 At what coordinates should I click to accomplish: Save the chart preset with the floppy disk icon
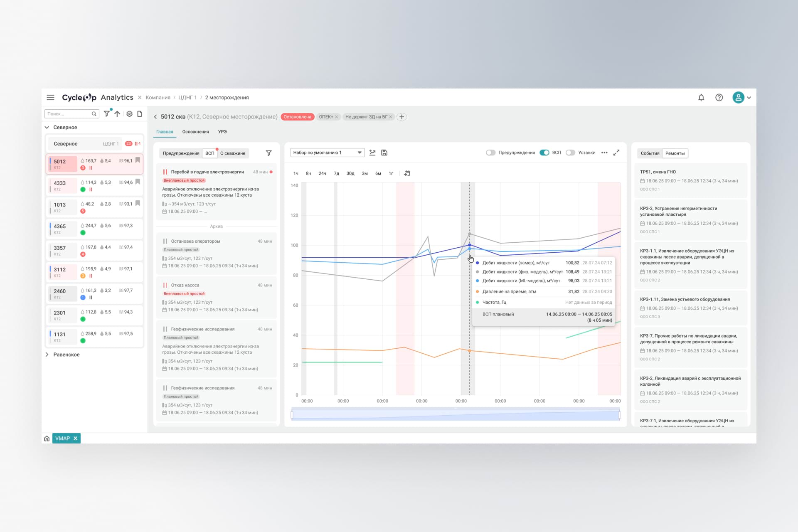pyautogui.click(x=384, y=153)
